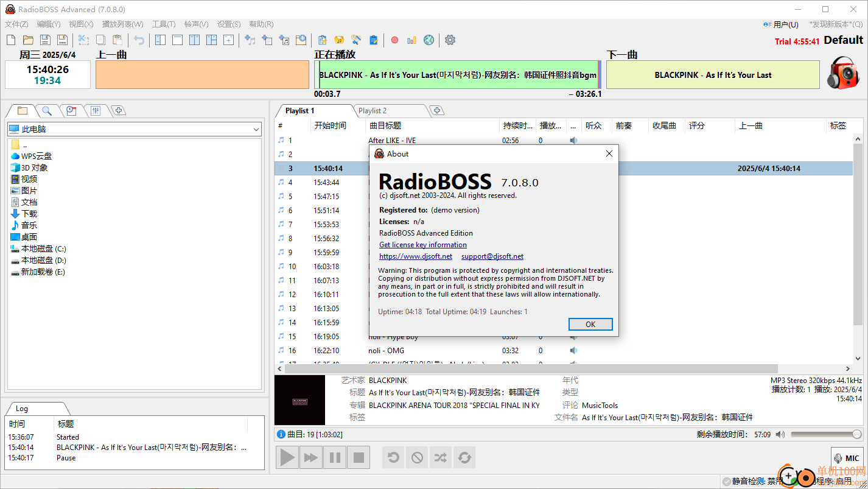Cut selected tracks with the scissors icon
This screenshot has width=868, height=489.
pos(83,40)
